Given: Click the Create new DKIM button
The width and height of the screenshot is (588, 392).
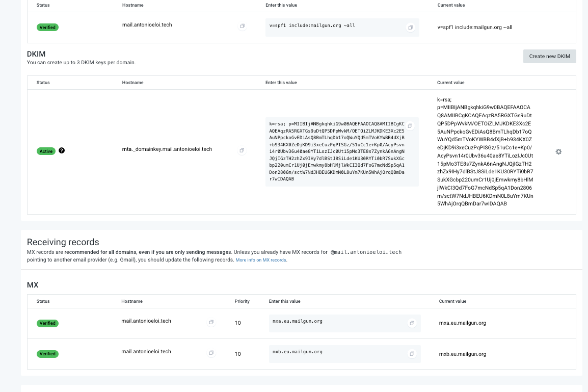Looking at the screenshot, I should tap(549, 56).
